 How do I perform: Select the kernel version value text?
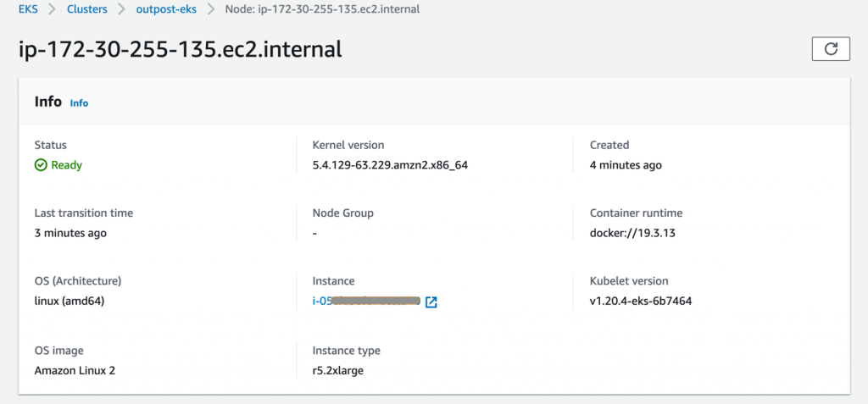click(390, 165)
